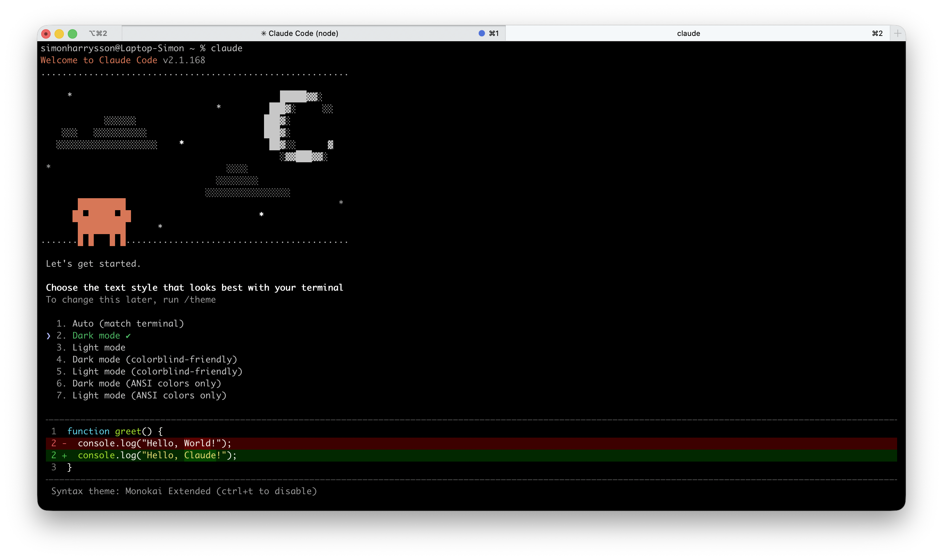Switch to the claude tab
Image resolution: width=943 pixels, height=560 pixels.
point(698,33)
